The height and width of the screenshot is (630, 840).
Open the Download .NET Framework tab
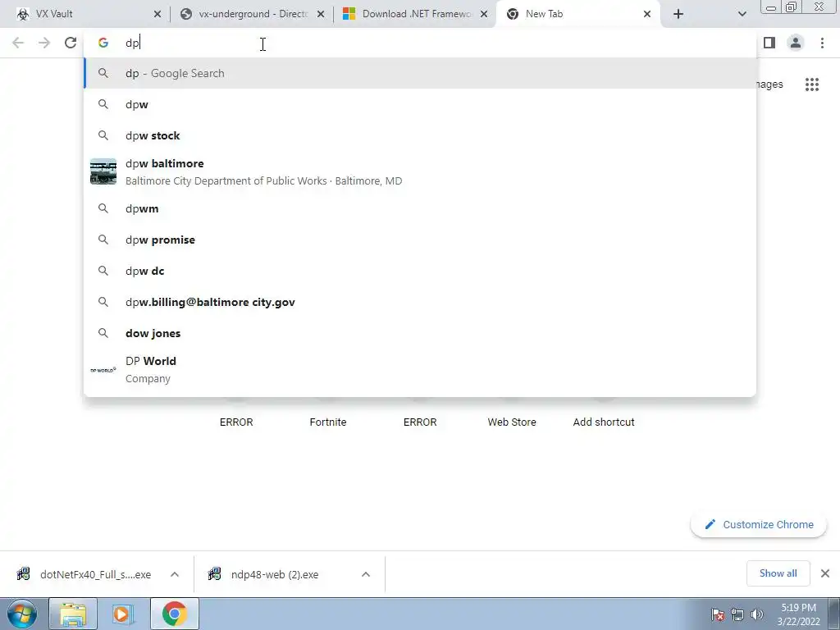(x=415, y=14)
